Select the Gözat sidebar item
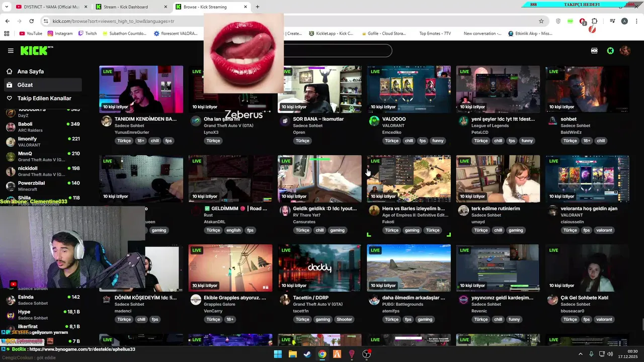Image resolution: width=644 pixels, height=362 pixels. pyautogui.click(x=42, y=85)
